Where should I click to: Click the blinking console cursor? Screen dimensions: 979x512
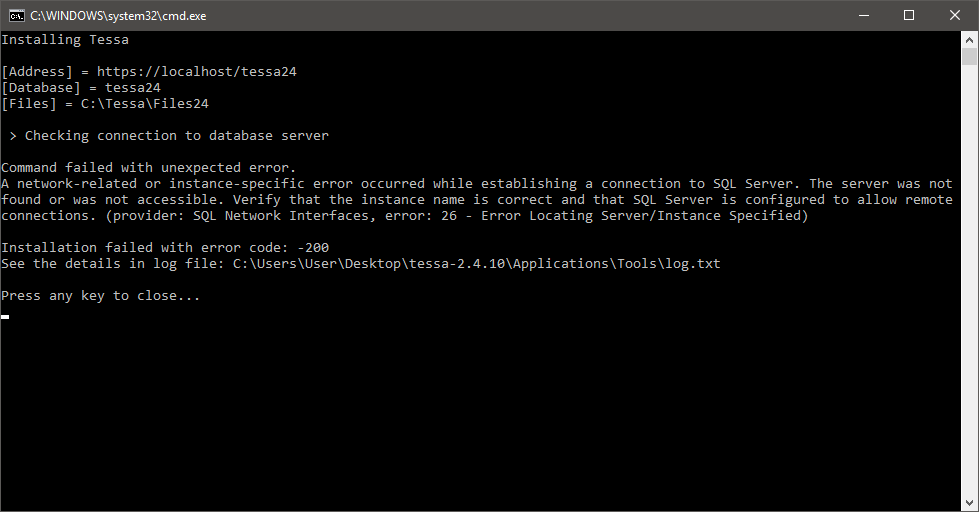[x=5, y=317]
